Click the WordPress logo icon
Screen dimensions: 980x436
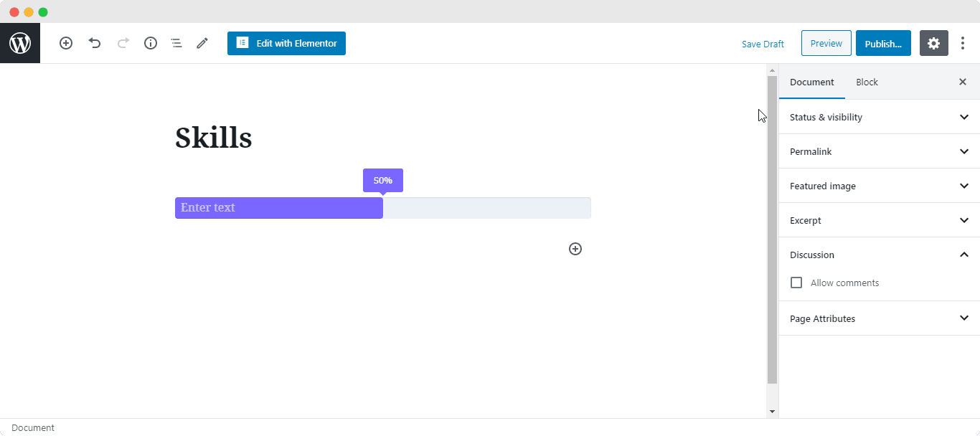pos(19,43)
